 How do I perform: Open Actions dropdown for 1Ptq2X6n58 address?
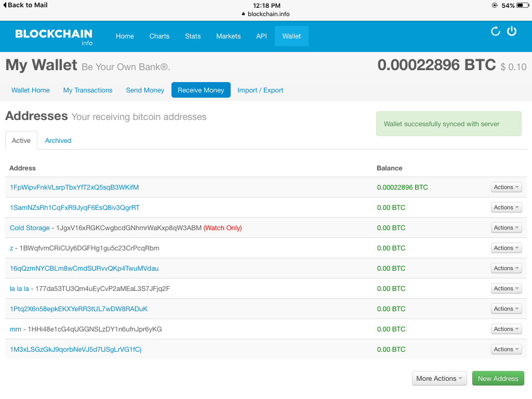[506, 309]
